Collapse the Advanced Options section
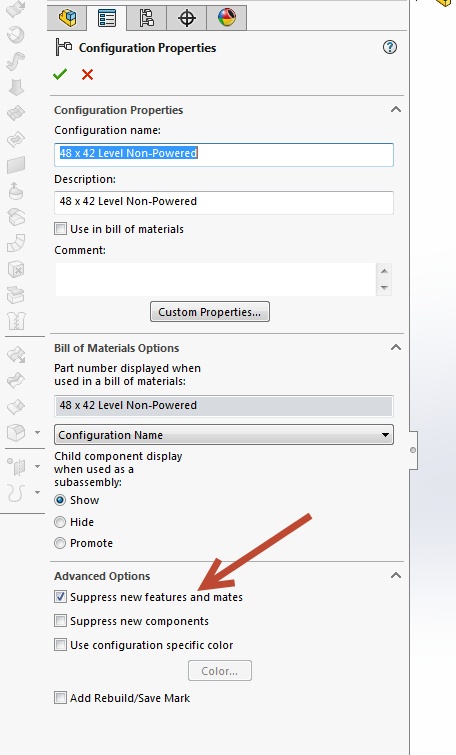456x755 pixels. pos(396,575)
